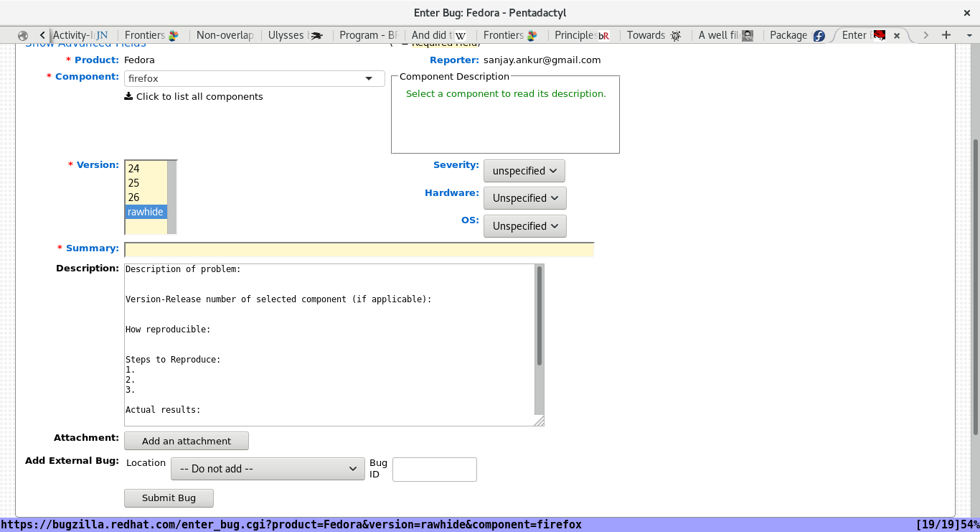Open a new tab with plus icon
The height and width of the screenshot is (532, 980).
click(x=946, y=35)
